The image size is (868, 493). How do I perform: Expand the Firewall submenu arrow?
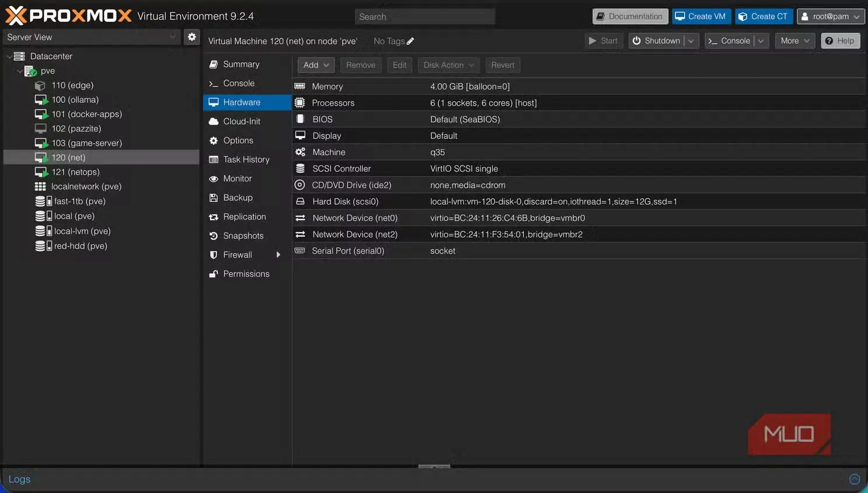[278, 255]
